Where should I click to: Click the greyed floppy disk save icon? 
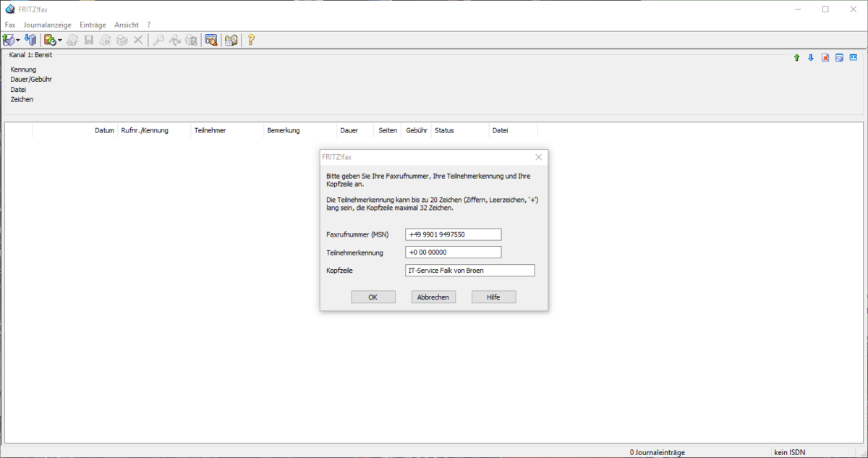tap(89, 40)
